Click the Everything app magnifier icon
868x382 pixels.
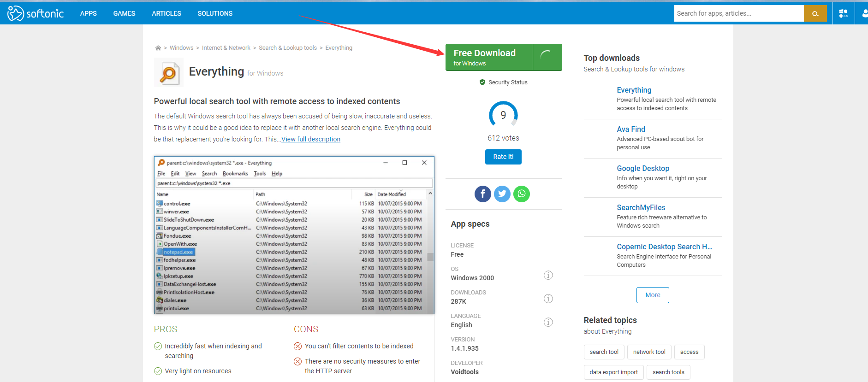tap(169, 72)
